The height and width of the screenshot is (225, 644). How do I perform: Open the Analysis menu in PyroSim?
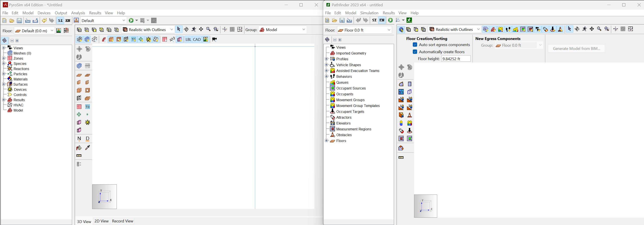click(x=78, y=13)
